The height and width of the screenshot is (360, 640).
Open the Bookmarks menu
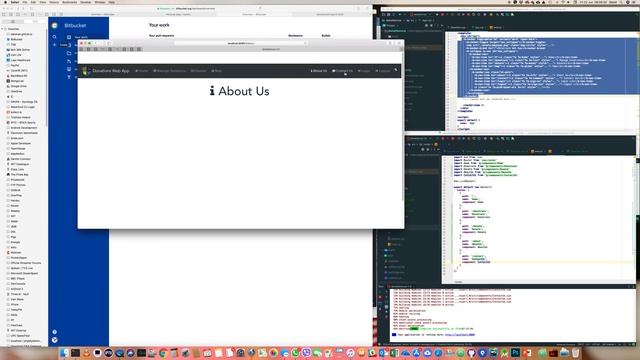coord(69,2)
